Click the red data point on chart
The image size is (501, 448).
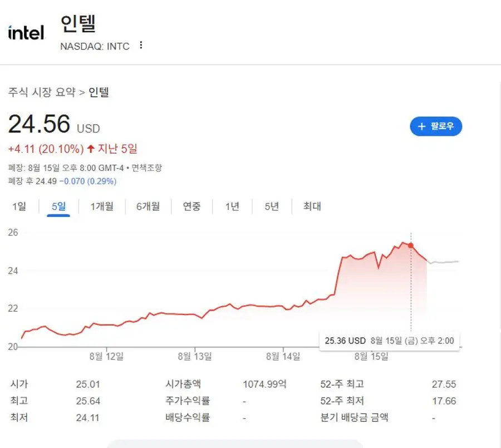(411, 245)
